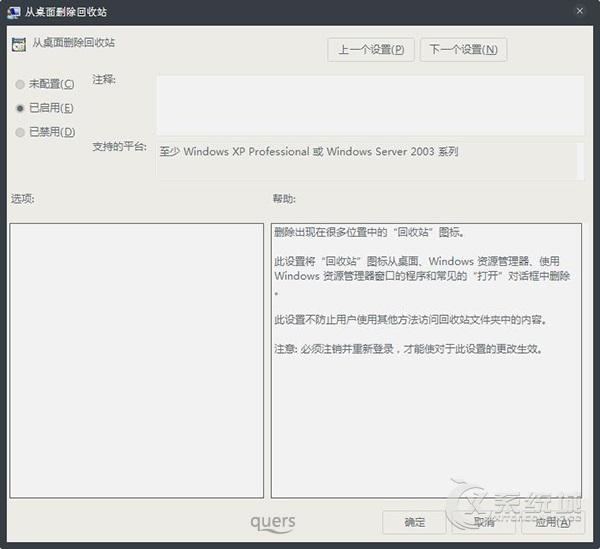Click the scrollbar of supported platform box
The image size is (600, 549).
pyautogui.click(x=580, y=161)
